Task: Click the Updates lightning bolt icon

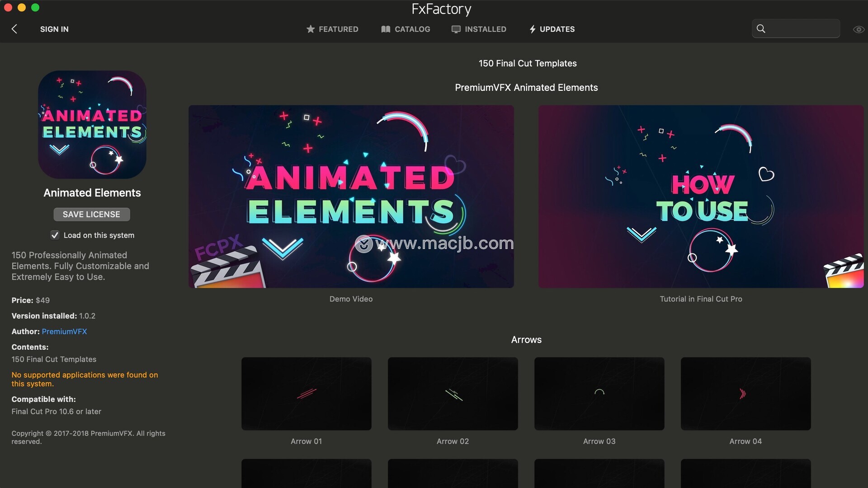Action: point(533,29)
